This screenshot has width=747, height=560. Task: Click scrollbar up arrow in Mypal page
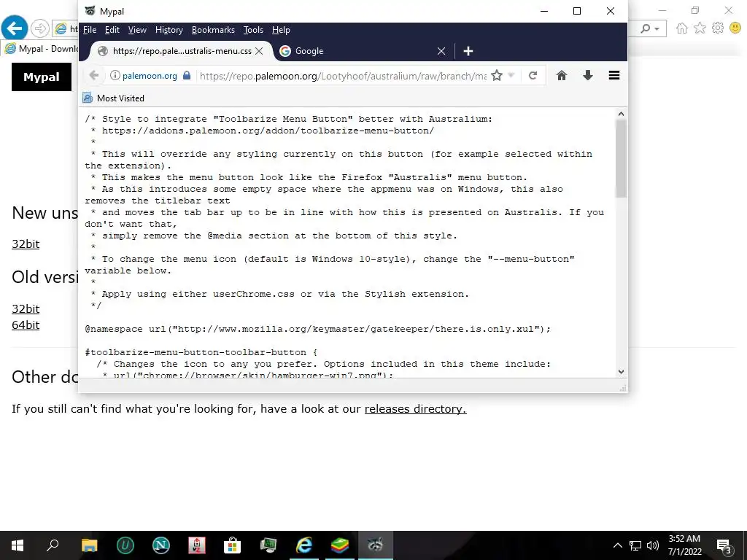point(621,114)
